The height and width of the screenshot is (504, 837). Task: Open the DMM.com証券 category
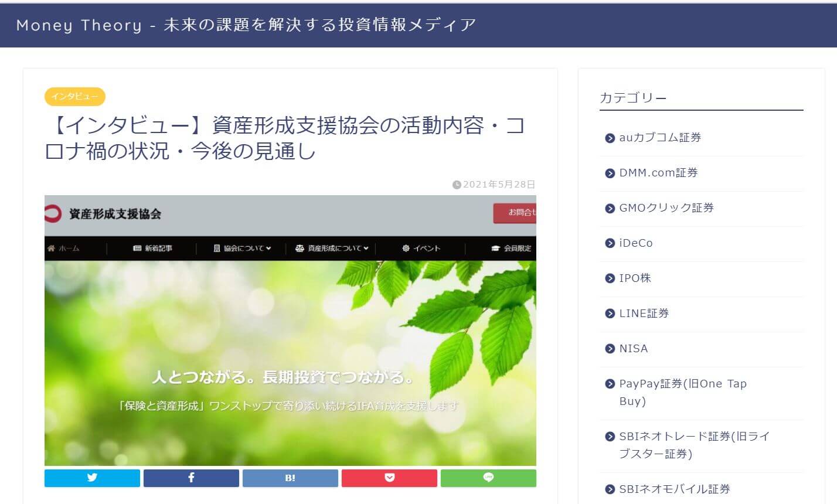pos(658,173)
